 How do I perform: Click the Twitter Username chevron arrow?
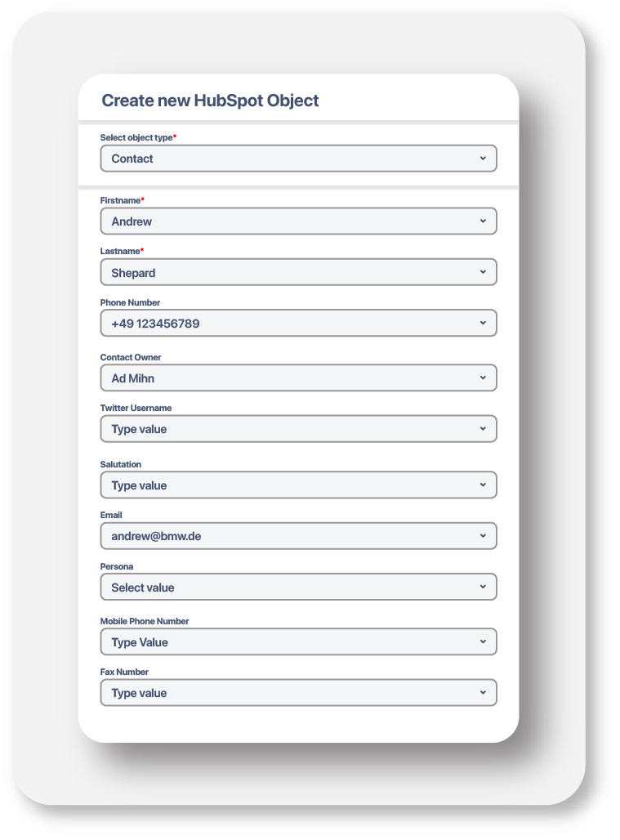click(x=483, y=428)
